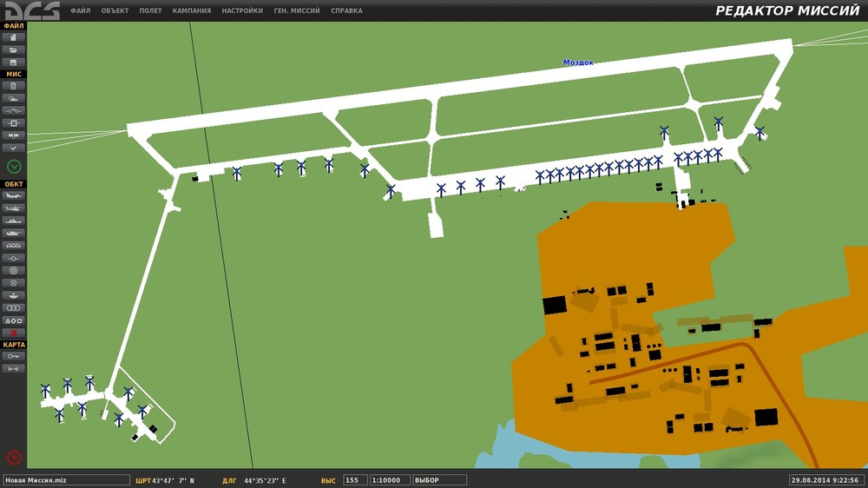The height and width of the screenshot is (488, 868).
Task: Select the distance ruler measurement tool
Action: (14, 369)
